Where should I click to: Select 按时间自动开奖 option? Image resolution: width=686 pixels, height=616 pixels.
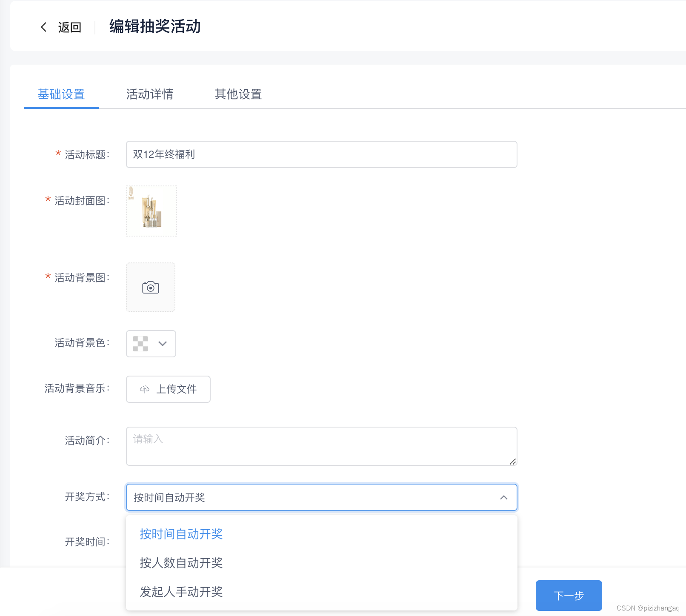[322, 534]
